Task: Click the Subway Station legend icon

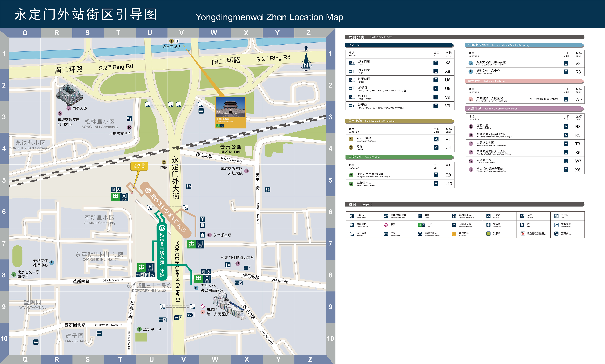Action: click(352, 216)
